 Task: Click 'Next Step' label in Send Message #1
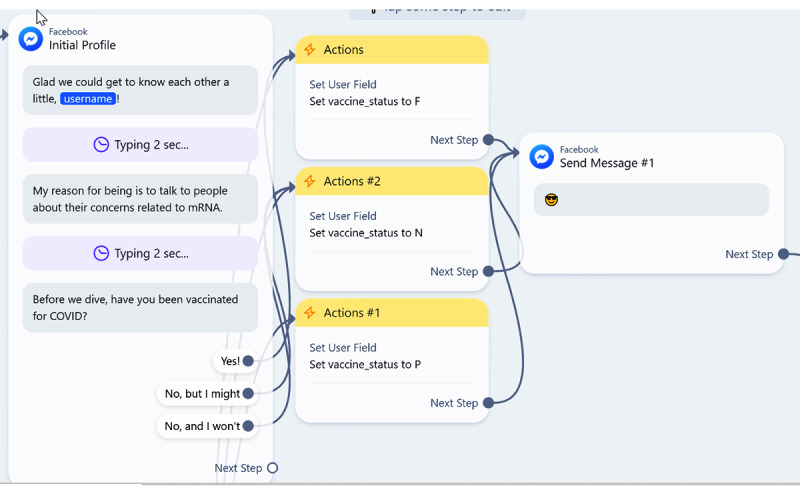coord(749,254)
